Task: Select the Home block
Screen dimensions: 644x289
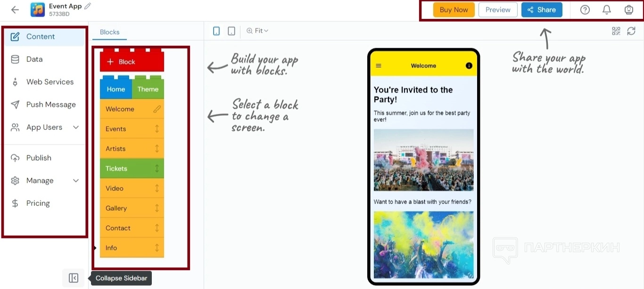Action: point(116,89)
